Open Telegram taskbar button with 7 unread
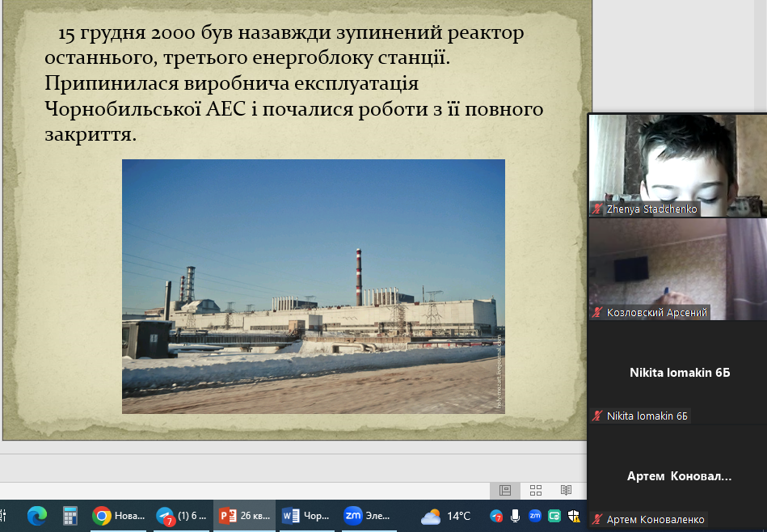 point(182,516)
